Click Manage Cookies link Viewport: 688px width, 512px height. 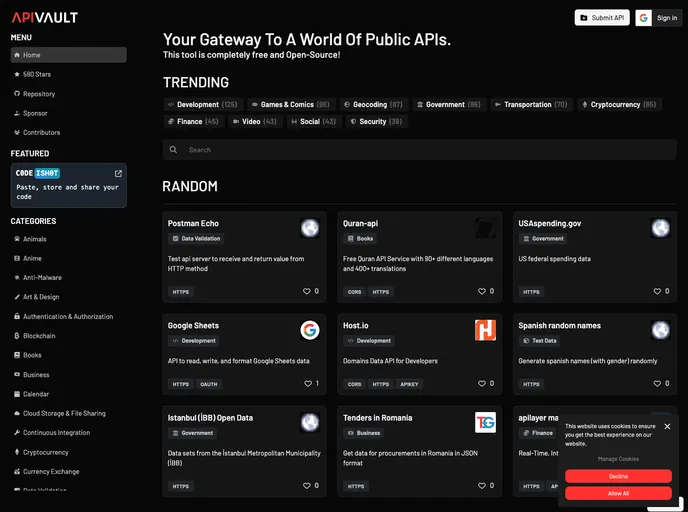618,459
